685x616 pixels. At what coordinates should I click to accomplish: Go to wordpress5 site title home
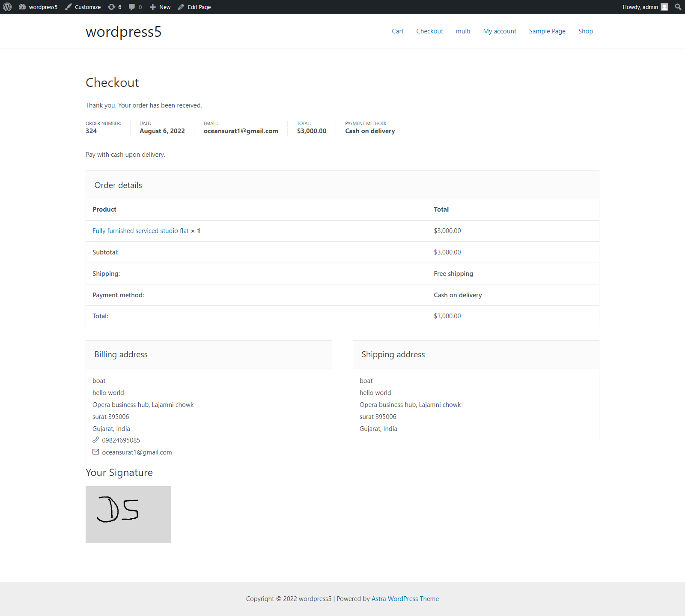click(124, 32)
